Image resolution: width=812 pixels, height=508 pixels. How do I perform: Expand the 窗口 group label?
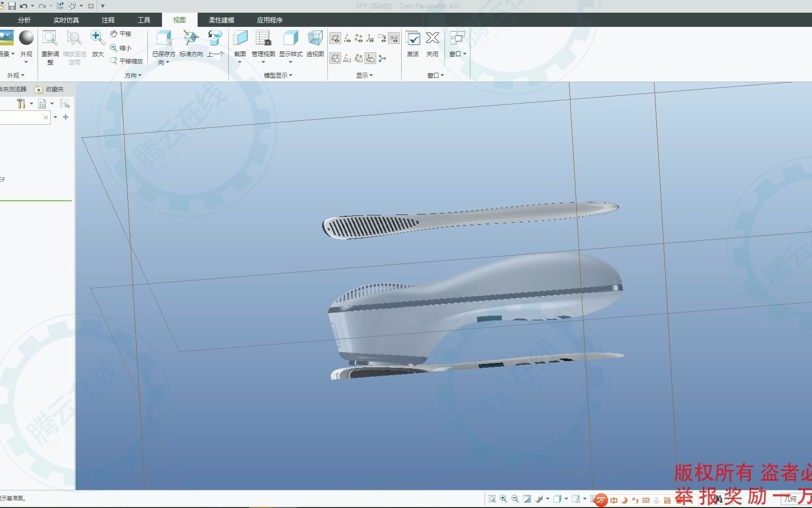[436, 76]
